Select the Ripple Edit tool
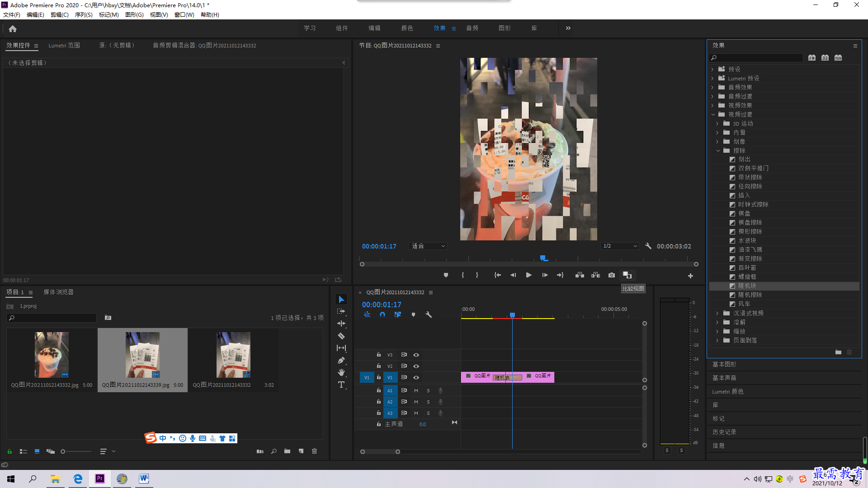This screenshot has width=868, height=488. pyautogui.click(x=341, y=324)
